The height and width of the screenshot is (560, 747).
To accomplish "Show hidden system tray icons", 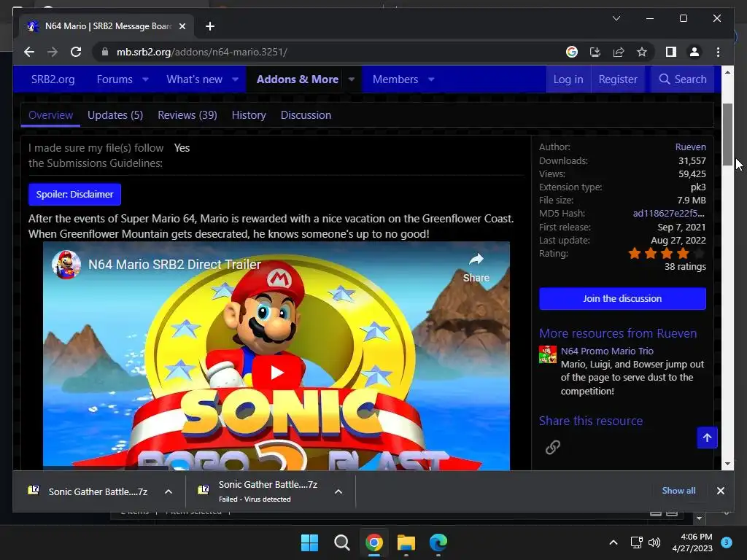I will (614, 542).
